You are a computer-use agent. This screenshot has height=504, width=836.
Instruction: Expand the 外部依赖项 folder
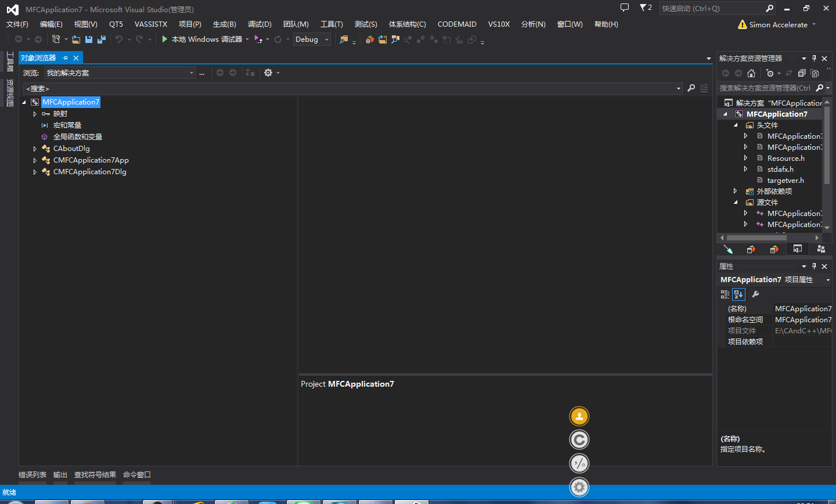[736, 191]
